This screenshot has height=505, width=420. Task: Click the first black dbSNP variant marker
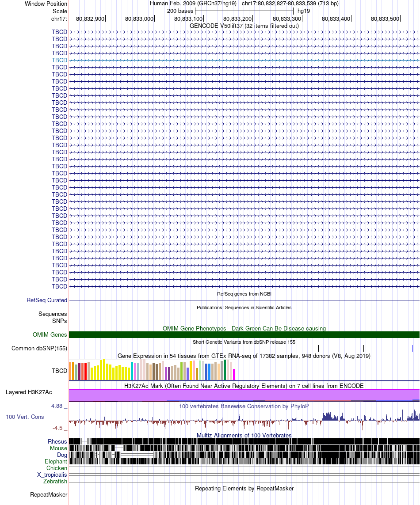318,349
